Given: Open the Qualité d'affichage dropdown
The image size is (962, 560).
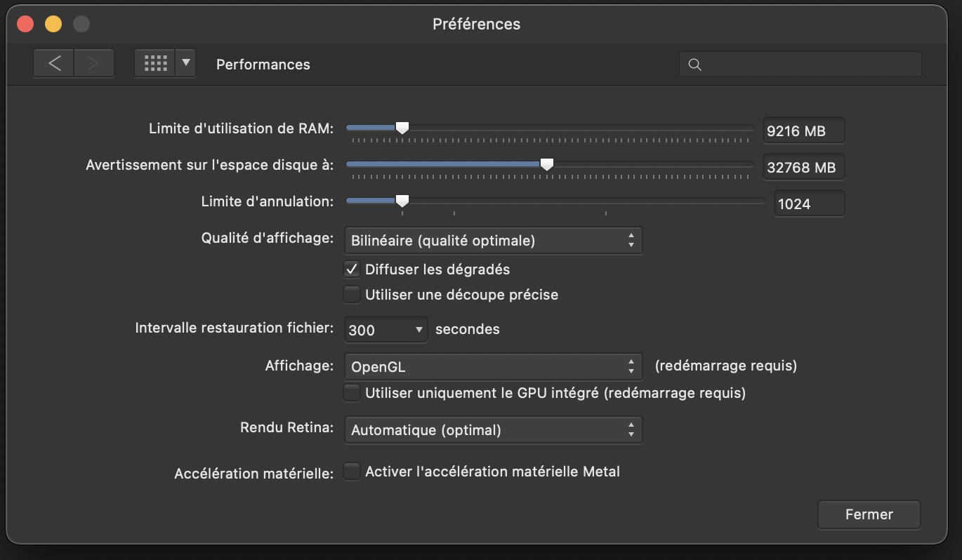Looking at the screenshot, I should point(492,241).
